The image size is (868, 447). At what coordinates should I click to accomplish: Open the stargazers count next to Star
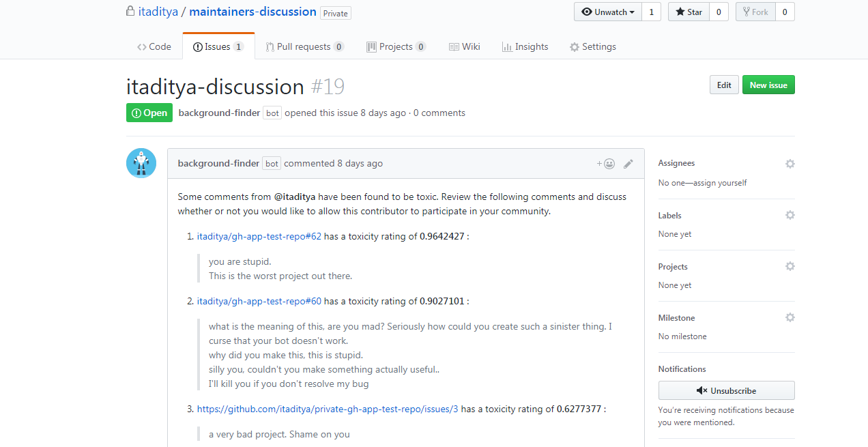click(719, 12)
